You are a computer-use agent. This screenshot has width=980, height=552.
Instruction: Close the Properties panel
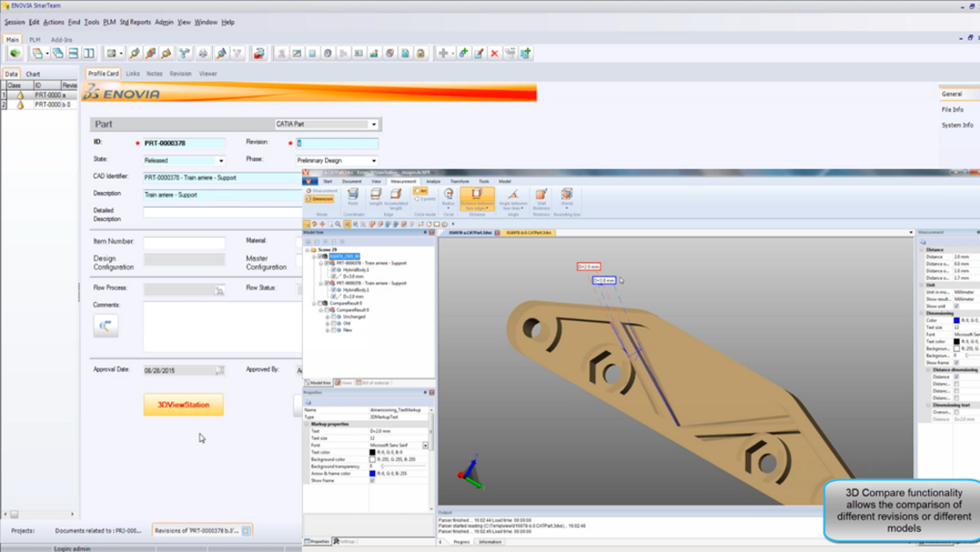pos(431,393)
